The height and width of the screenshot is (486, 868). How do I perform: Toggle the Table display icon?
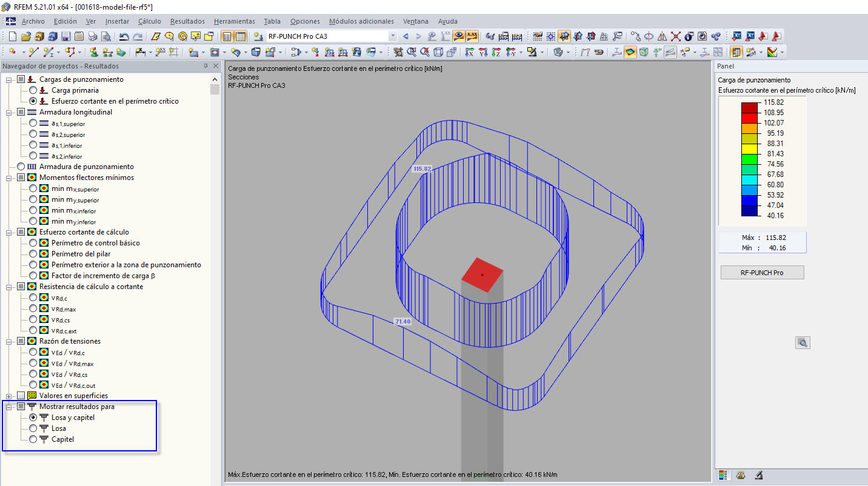[x=241, y=36]
